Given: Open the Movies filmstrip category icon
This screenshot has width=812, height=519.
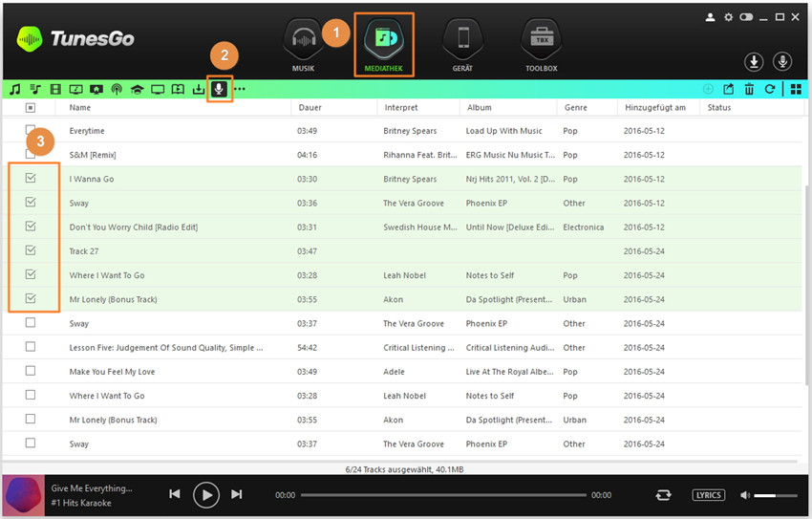Looking at the screenshot, I should (x=55, y=89).
